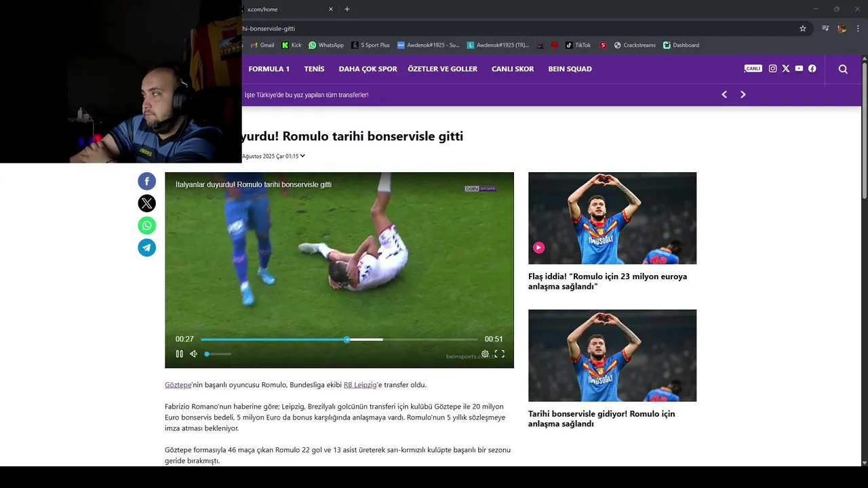Open FORMULA 1 menu
Image resolution: width=868 pixels, height=488 pixels.
(x=269, y=69)
